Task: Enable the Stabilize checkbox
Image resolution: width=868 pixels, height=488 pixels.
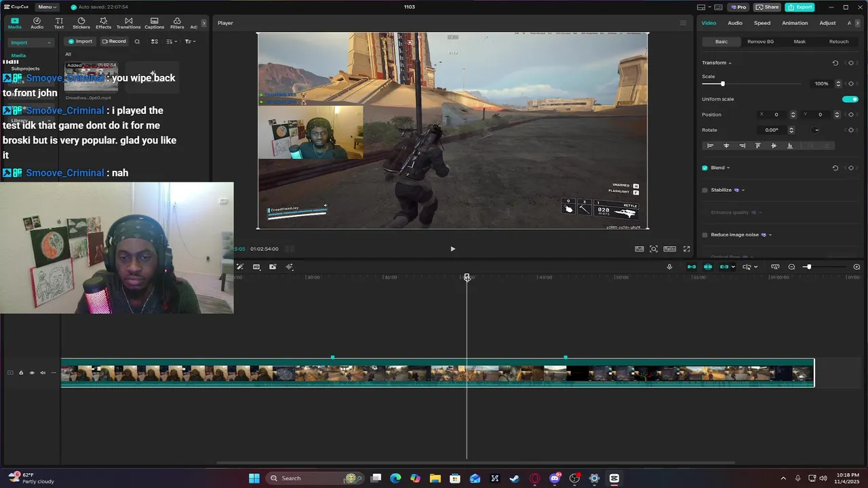Action: (705, 190)
